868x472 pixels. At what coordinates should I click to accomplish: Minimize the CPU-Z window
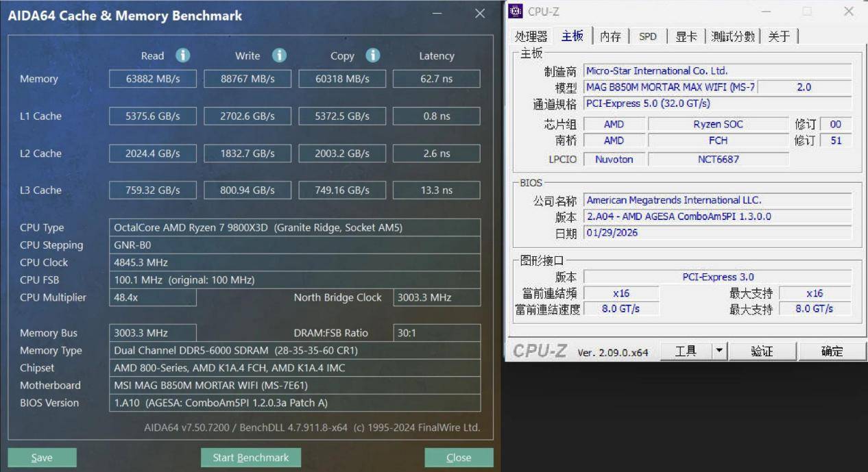[x=767, y=12]
